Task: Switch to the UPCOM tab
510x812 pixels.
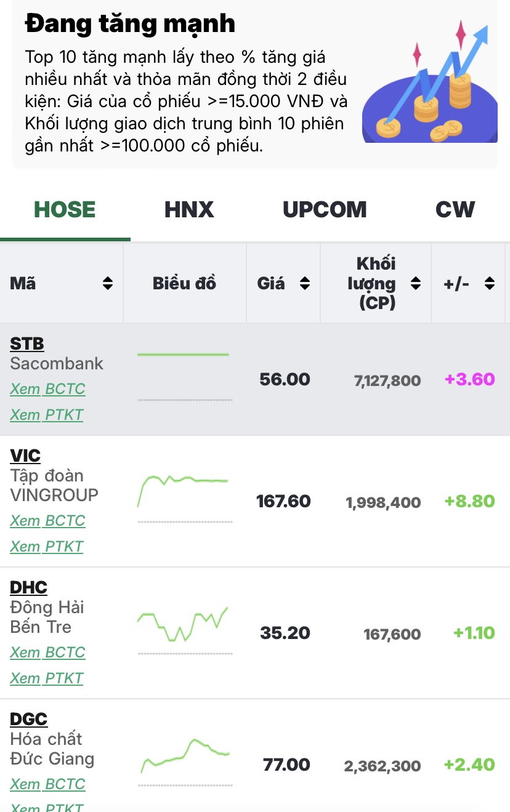Action: click(x=325, y=210)
